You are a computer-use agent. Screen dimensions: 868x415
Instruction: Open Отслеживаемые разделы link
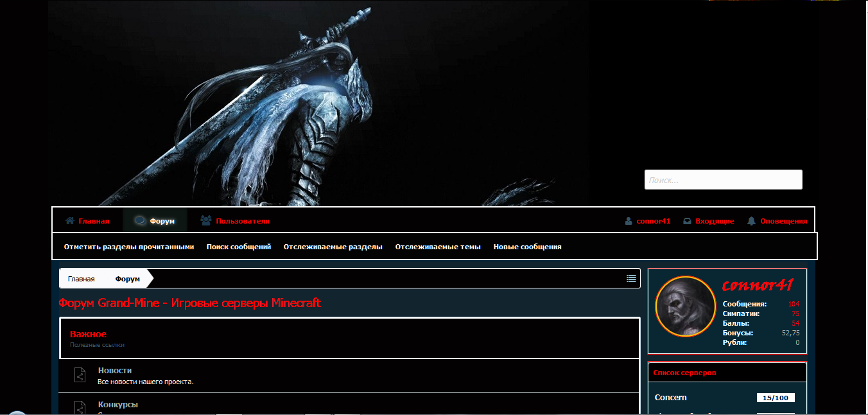333,247
